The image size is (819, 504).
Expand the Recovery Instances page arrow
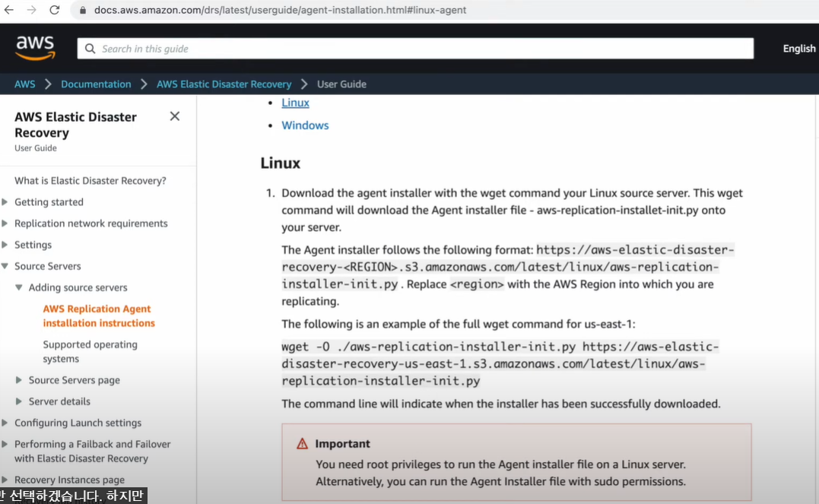[x=5, y=480]
